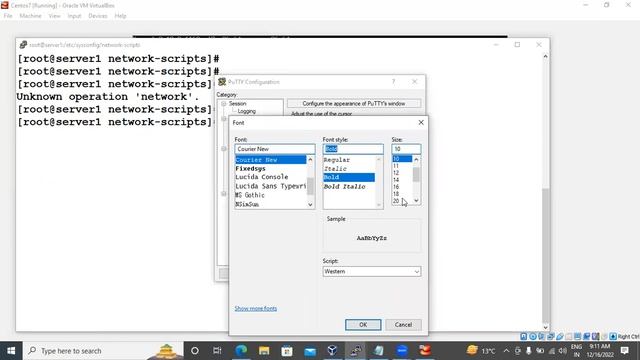Launch Microsoft Edge from the taskbar
640x360 pixels.
[241, 351]
